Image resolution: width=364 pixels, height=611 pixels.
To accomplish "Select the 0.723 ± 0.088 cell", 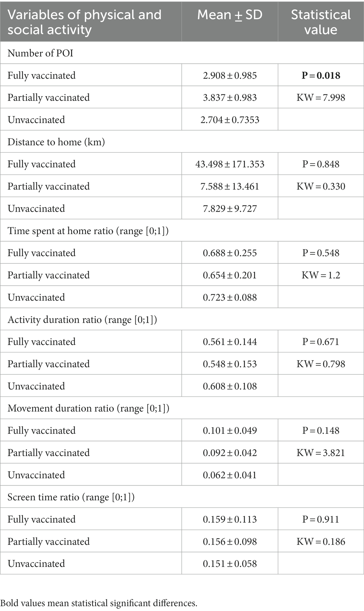I will [230, 297].
